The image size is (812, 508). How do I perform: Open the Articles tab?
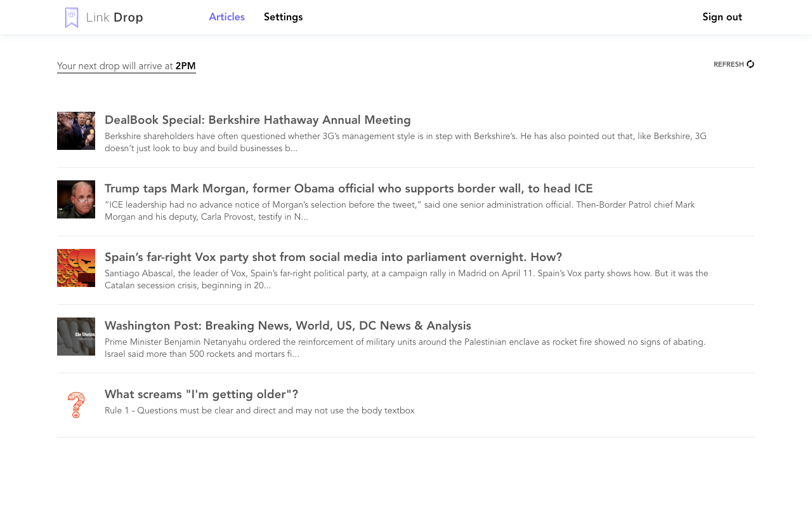click(226, 17)
